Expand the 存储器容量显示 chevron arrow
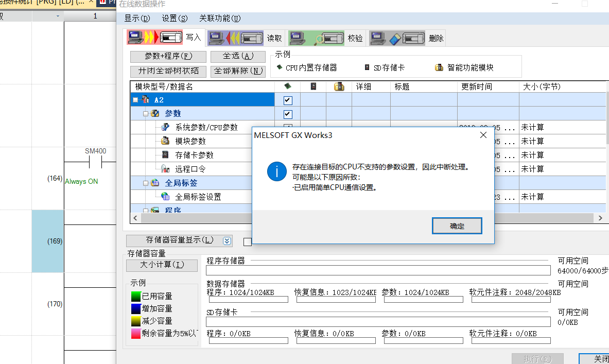The width and height of the screenshot is (609, 364). (x=227, y=240)
